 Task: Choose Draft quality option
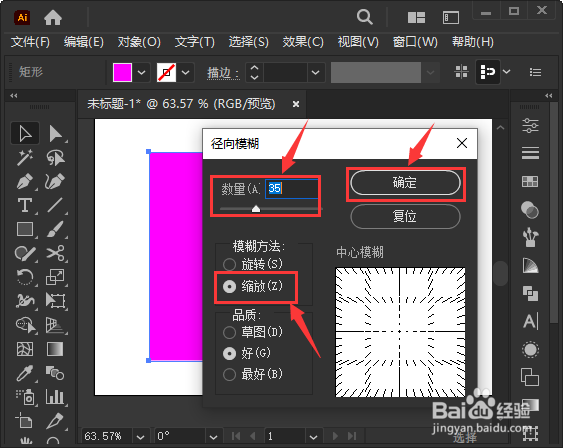[253, 332]
